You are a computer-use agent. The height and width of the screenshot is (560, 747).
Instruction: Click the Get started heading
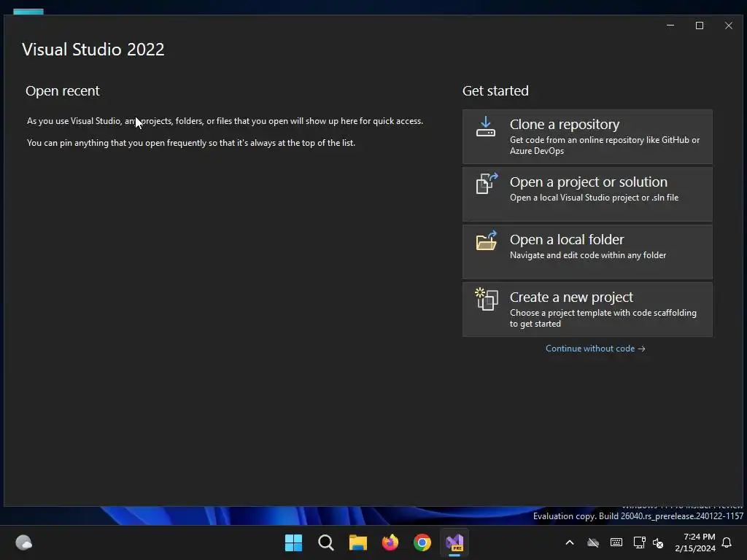[495, 91]
